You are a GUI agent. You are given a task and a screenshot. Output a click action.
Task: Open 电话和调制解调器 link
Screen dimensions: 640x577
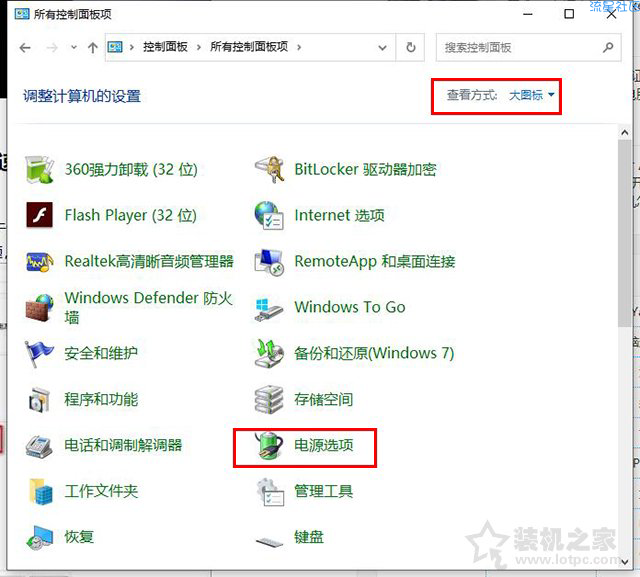(x=123, y=445)
